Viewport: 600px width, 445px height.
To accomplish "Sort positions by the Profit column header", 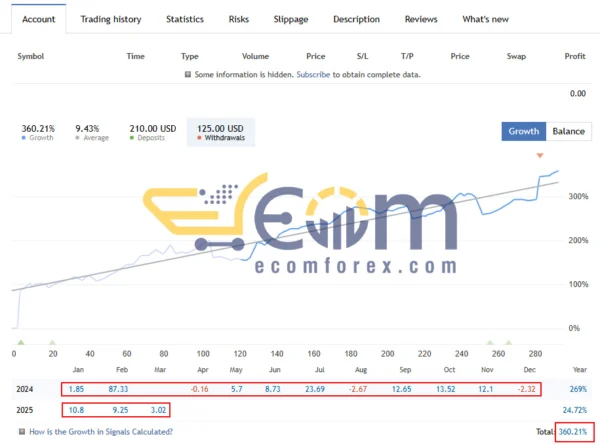I will pos(574,56).
